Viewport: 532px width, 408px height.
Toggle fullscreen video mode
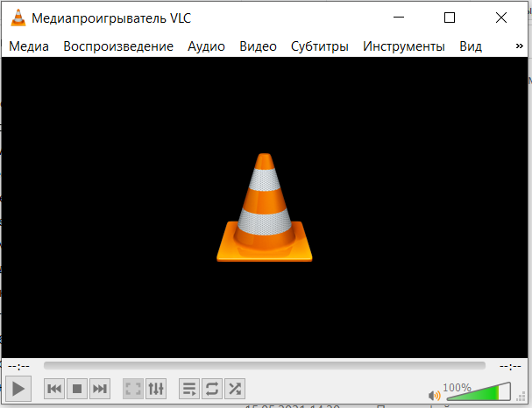(133, 389)
